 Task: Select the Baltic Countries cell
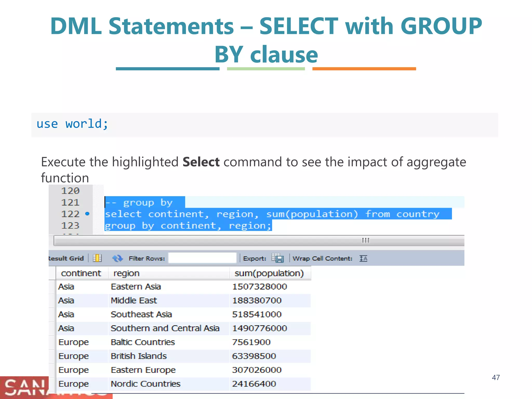click(169, 342)
